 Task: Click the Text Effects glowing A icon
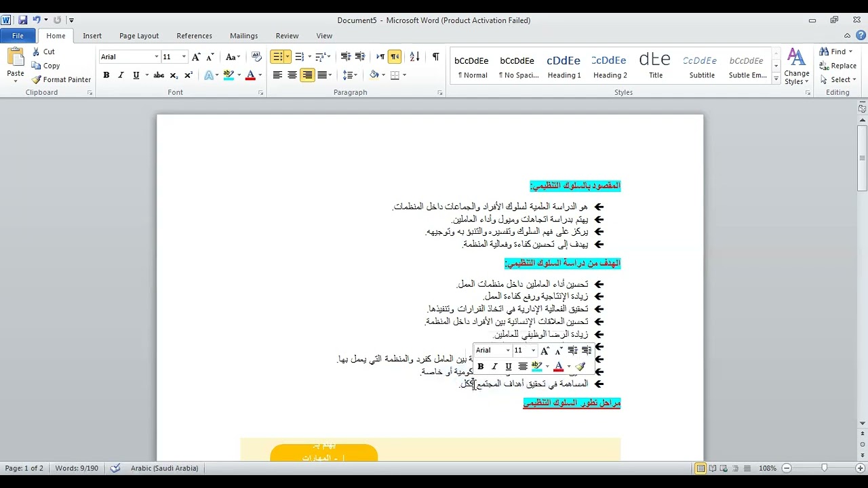click(209, 75)
